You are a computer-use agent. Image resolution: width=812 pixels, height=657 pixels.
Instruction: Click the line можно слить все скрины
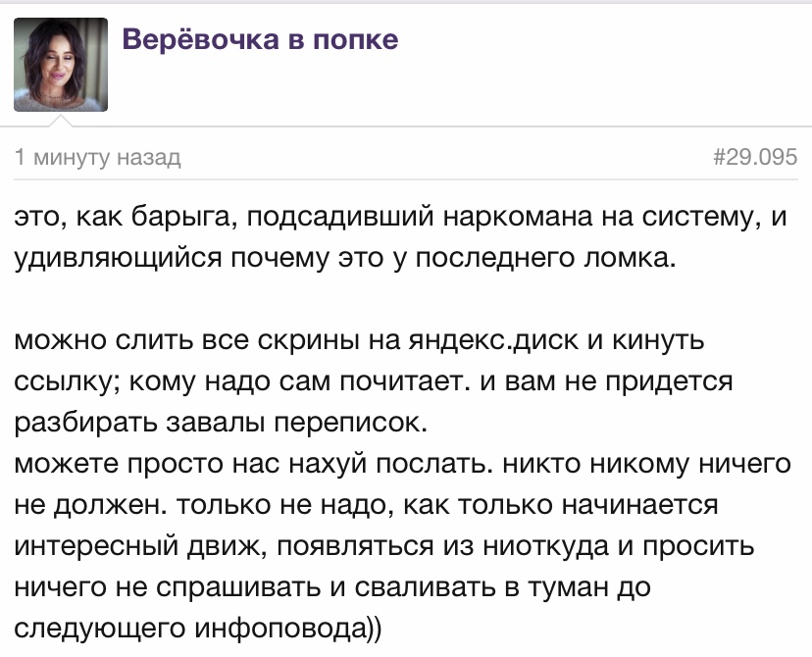pos(359,340)
